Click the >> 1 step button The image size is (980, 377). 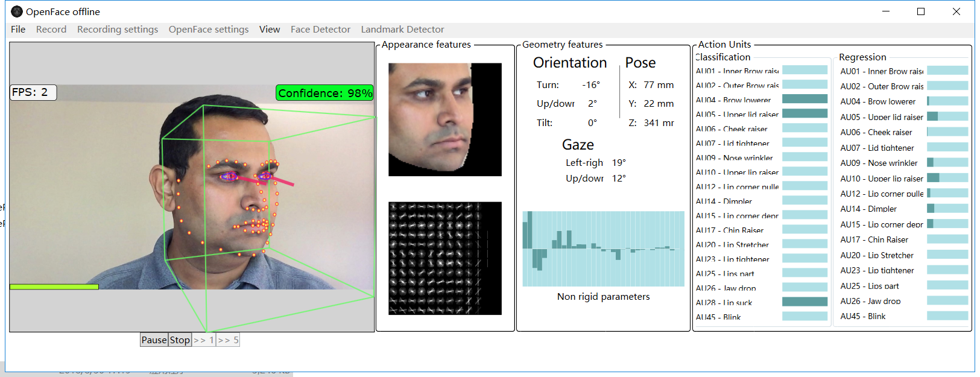(x=204, y=340)
